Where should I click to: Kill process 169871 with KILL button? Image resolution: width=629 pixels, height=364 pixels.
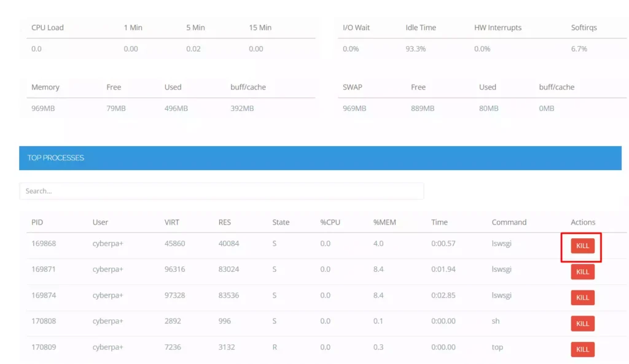582,272
